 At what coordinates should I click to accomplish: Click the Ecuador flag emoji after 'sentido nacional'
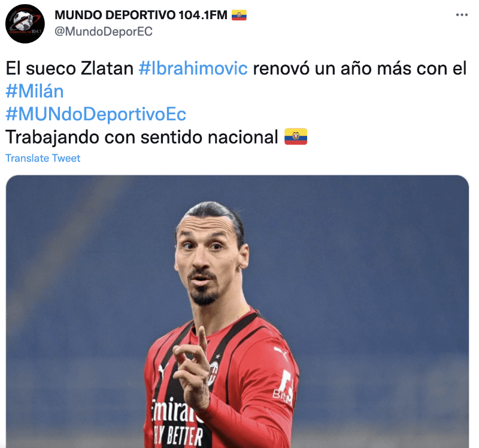(x=295, y=136)
